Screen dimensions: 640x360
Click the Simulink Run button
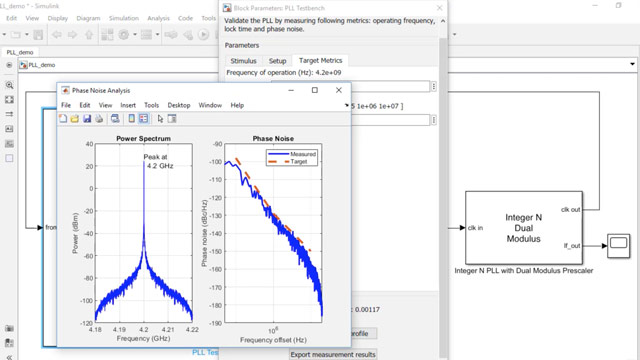coord(203,35)
